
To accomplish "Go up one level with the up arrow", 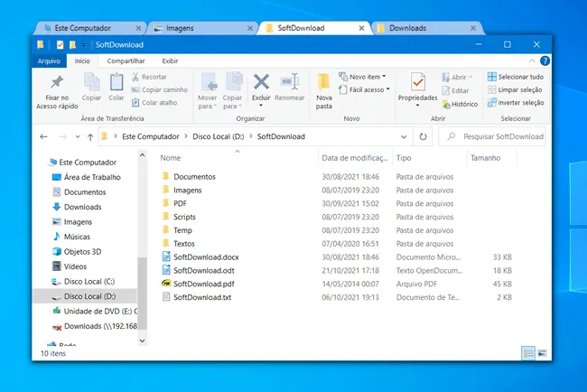I will 90,137.
